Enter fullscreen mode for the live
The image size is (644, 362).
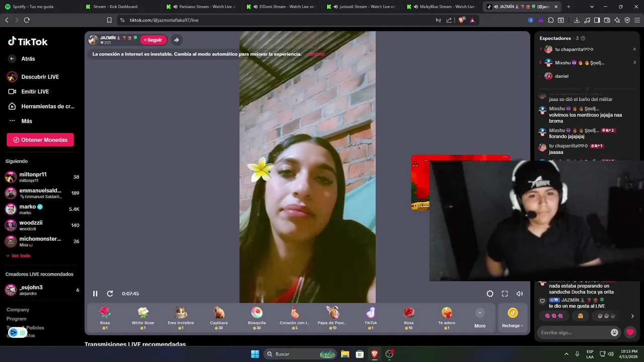coord(505,294)
